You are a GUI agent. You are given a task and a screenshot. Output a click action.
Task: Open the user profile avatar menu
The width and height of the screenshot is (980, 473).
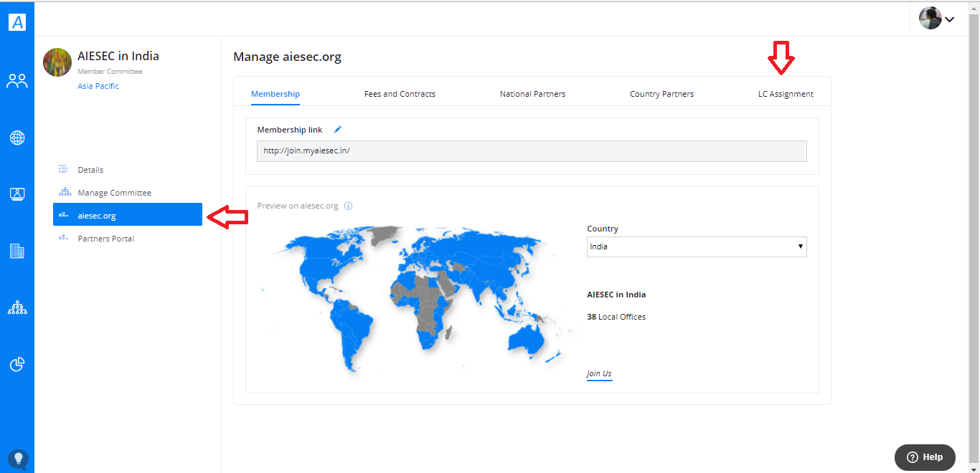point(937,19)
